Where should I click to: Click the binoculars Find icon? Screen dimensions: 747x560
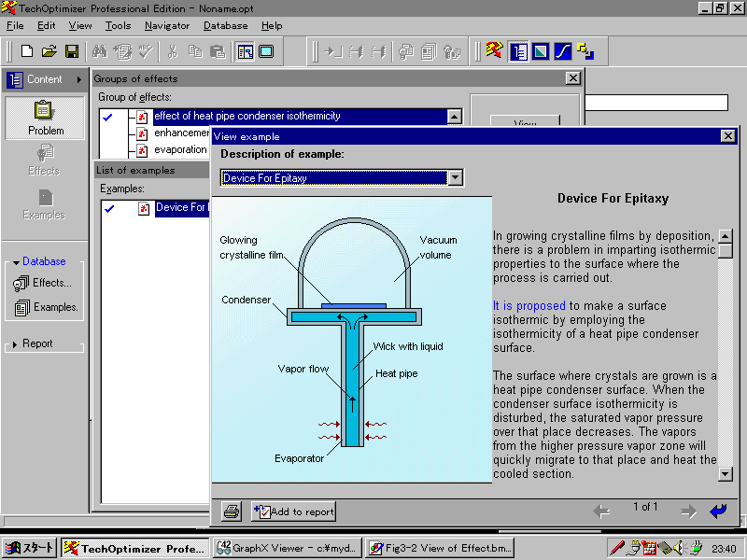pyautogui.click(x=100, y=51)
